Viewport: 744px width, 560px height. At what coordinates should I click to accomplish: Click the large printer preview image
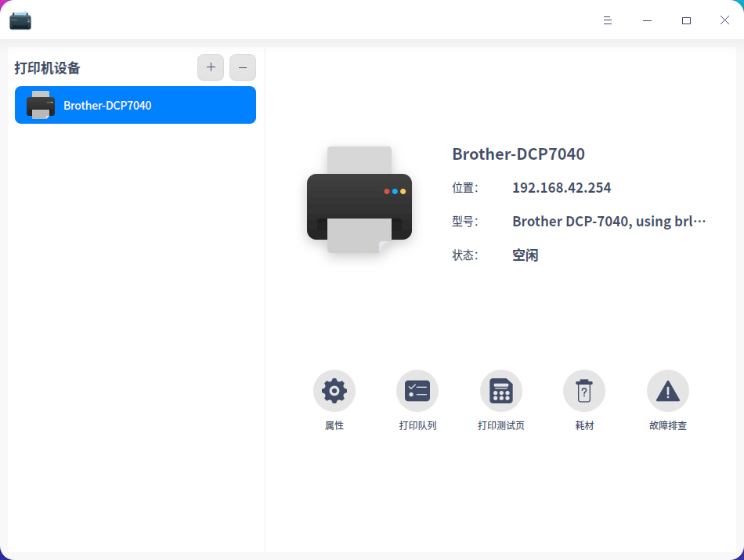[359, 200]
